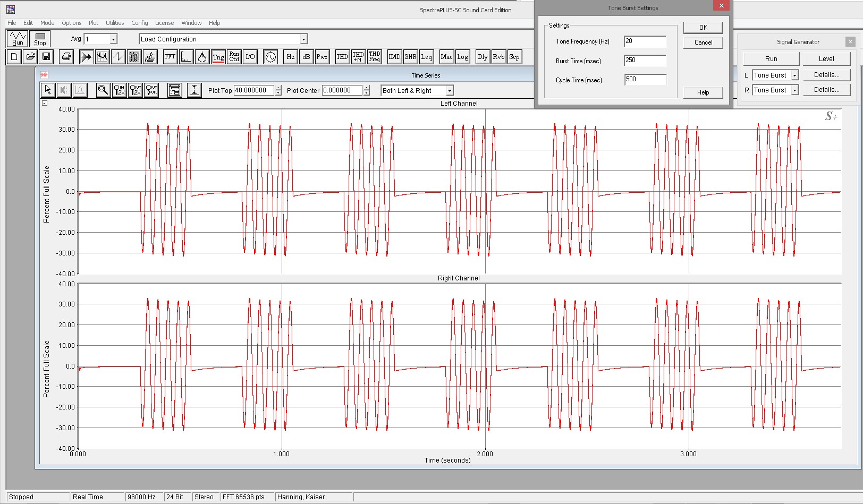
Task: Click the Tone Frequency (Hz) field
Action: [645, 41]
